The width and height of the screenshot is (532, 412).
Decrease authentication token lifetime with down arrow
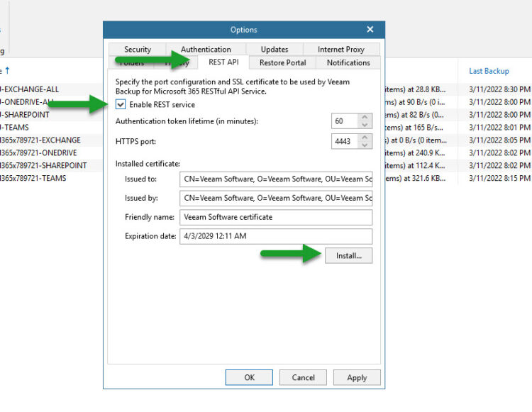coord(365,125)
